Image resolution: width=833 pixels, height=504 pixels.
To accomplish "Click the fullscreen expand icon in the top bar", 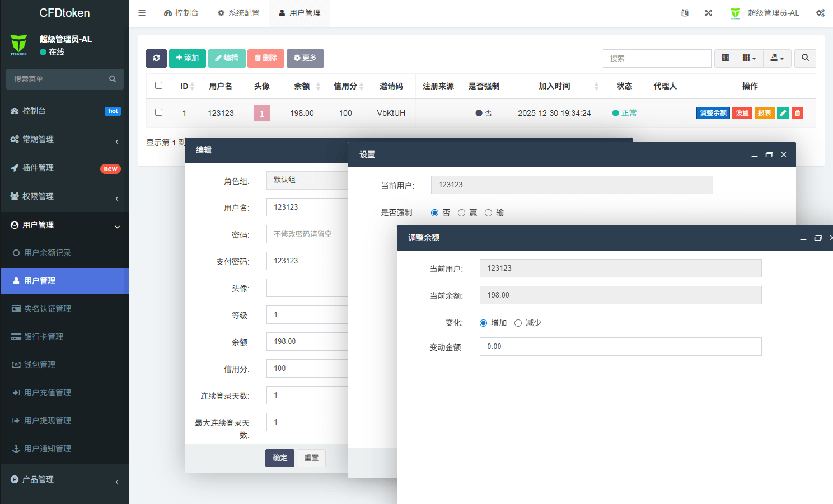I will click(x=708, y=12).
